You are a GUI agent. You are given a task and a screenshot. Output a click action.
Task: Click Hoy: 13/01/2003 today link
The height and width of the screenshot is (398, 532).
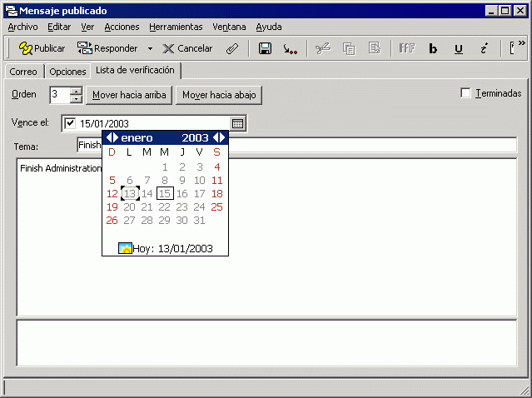pyautogui.click(x=172, y=249)
